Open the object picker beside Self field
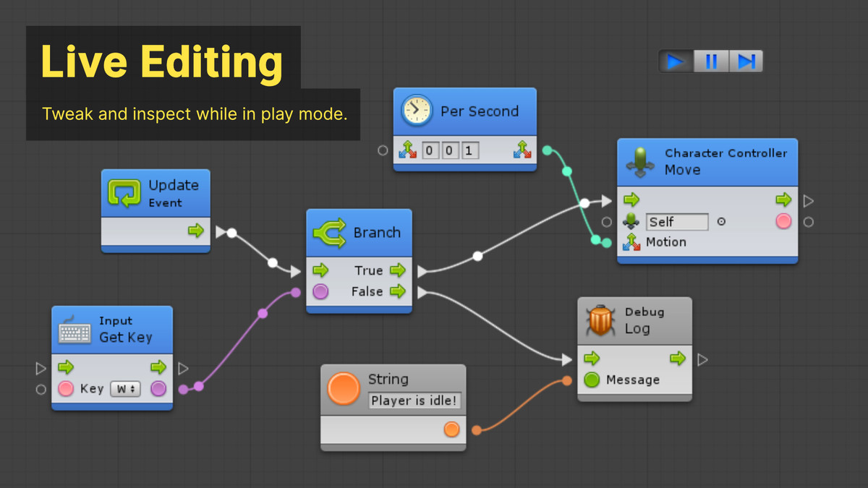Image resolution: width=868 pixels, height=488 pixels. tap(721, 222)
